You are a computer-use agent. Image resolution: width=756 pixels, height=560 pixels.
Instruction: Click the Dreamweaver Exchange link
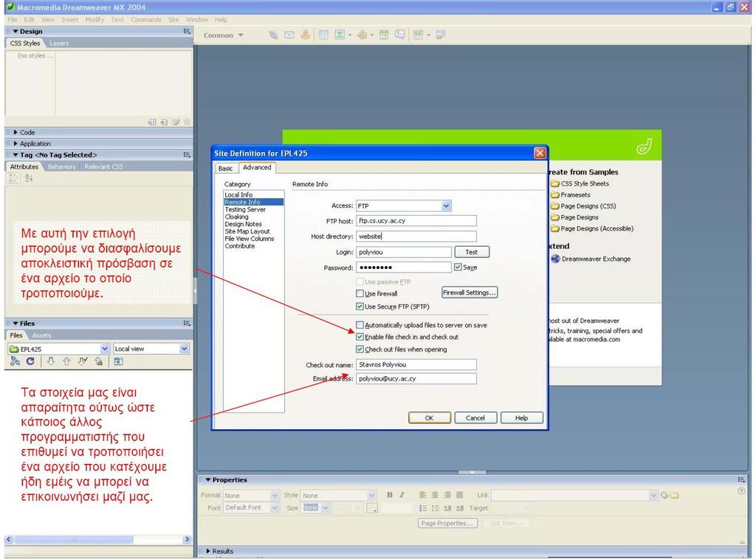click(x=596, y=259)
